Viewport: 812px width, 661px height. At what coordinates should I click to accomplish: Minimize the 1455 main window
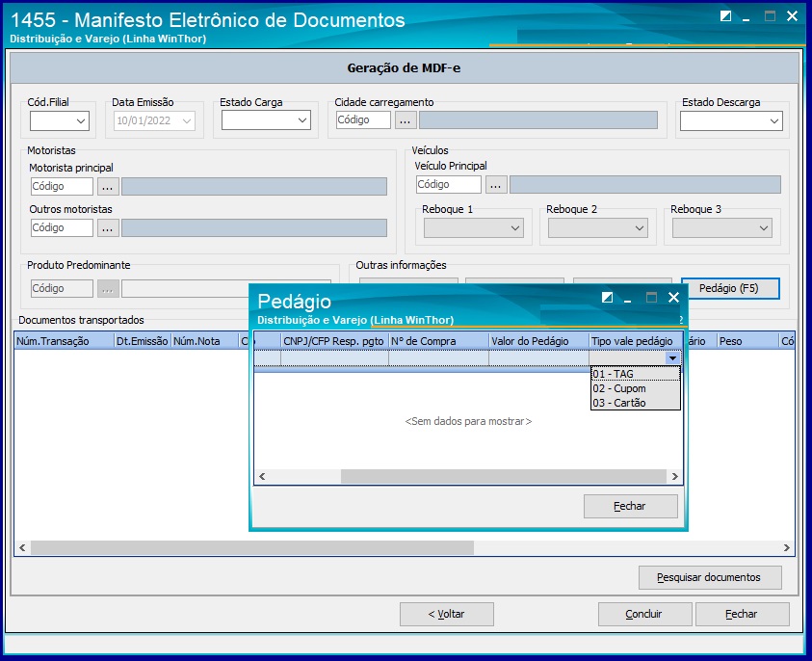[x=747, y=18]
